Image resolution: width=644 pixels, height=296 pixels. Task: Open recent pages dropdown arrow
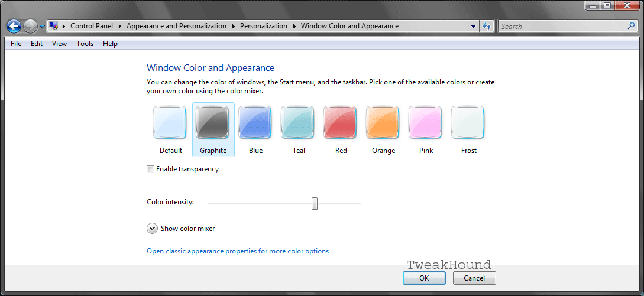42,27
